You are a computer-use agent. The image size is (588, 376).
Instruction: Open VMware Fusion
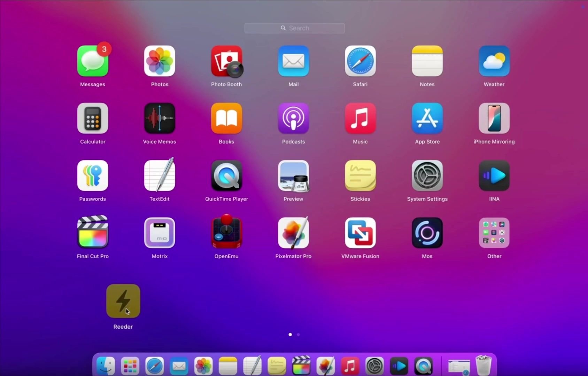pos(360,233)
